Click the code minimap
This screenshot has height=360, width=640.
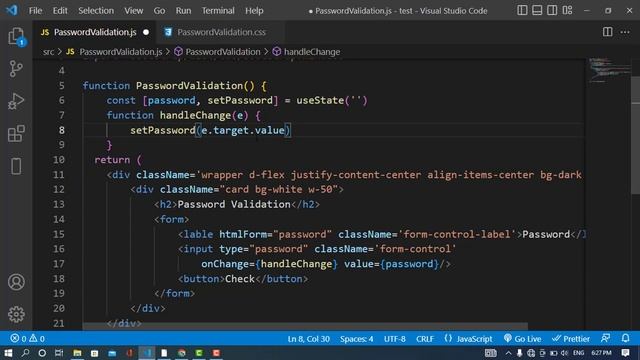609,70
